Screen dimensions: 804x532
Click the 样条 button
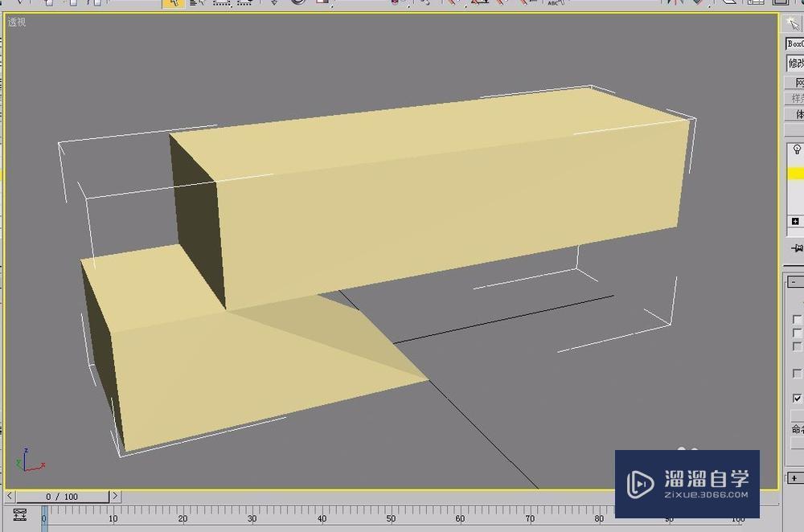795,98
